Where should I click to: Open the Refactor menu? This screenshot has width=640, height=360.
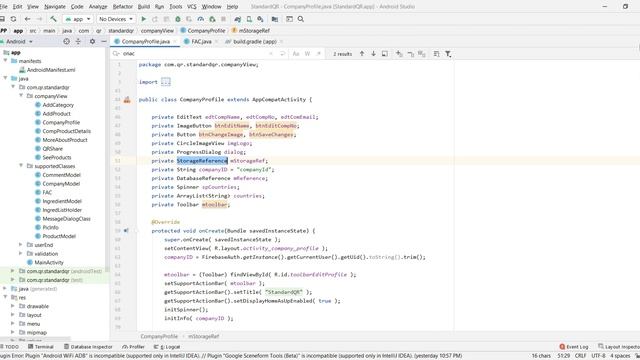[122, 7]
